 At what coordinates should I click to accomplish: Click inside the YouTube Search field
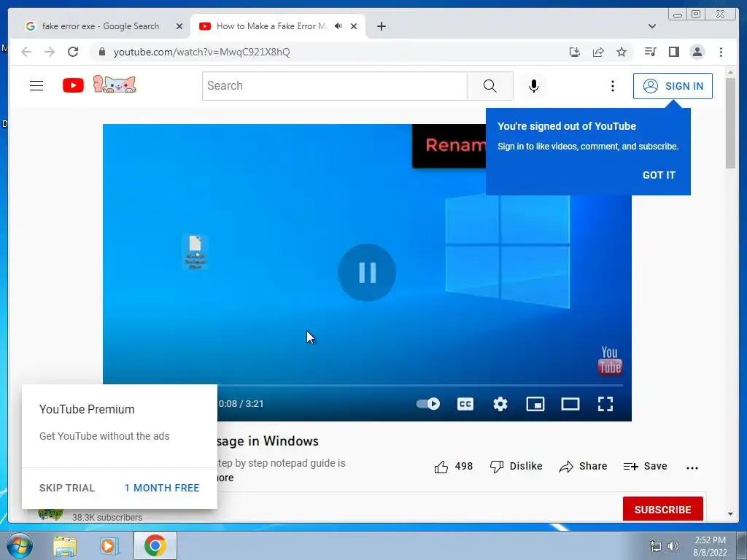coord(334,86)
